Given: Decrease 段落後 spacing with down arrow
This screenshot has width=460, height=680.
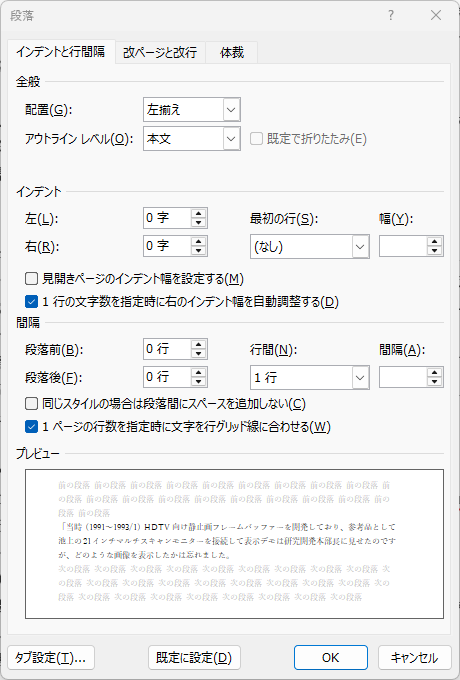Looking at the screenshot, I should pyautogui.click(x=199, y=382).
